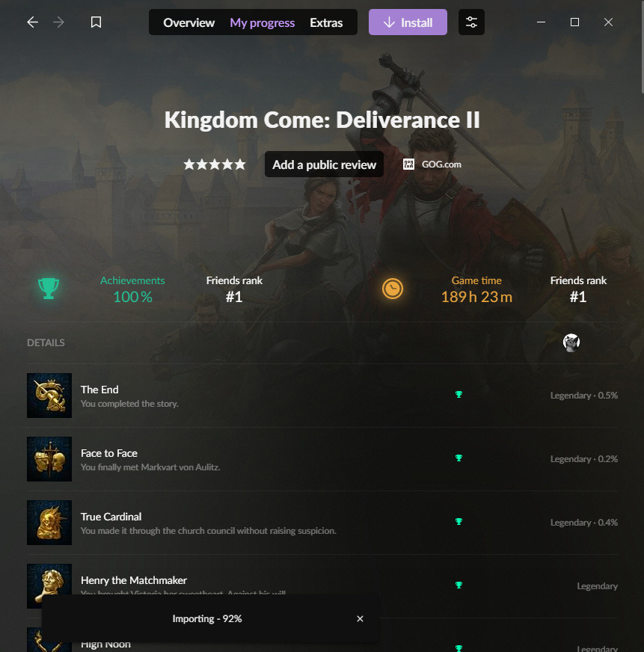This screenshot has height=652, width=644.
Task: Open the user avatar in Details header
Action: click(571, 342)
